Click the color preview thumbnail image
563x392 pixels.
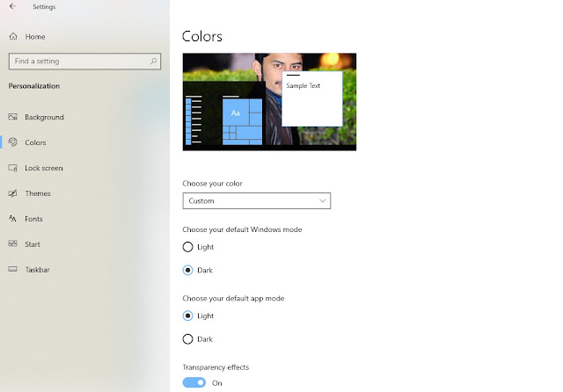[x=269, y=102]
